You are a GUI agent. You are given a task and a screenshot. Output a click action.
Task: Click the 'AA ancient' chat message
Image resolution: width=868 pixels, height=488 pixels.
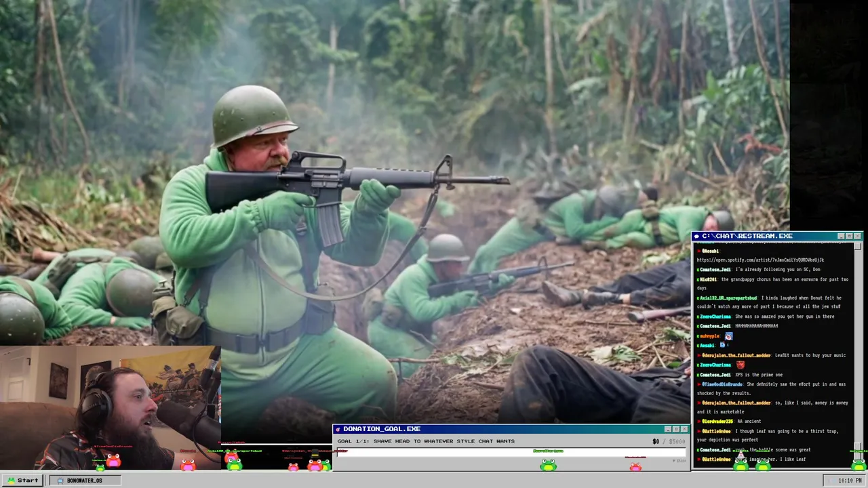[x=749, y=422]
